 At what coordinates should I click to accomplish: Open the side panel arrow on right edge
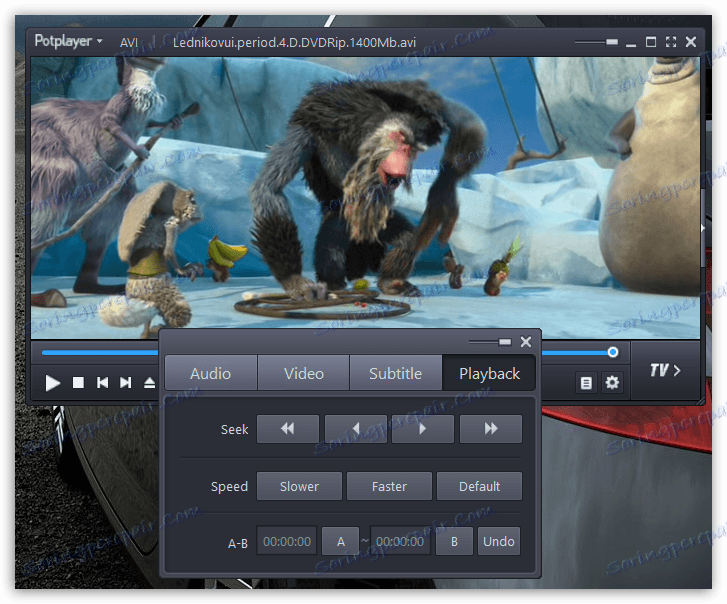(703, 228)
